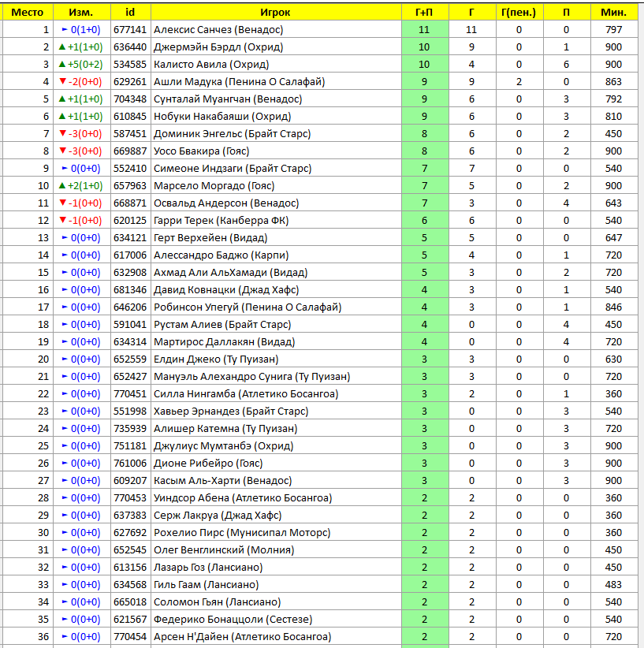Image resolution: width=644 pixels, height=648 pixels.
Task: Select Симеоне Индзаги (Брайт Старс)
Action: pyautogui.click(x=276, y=169)
